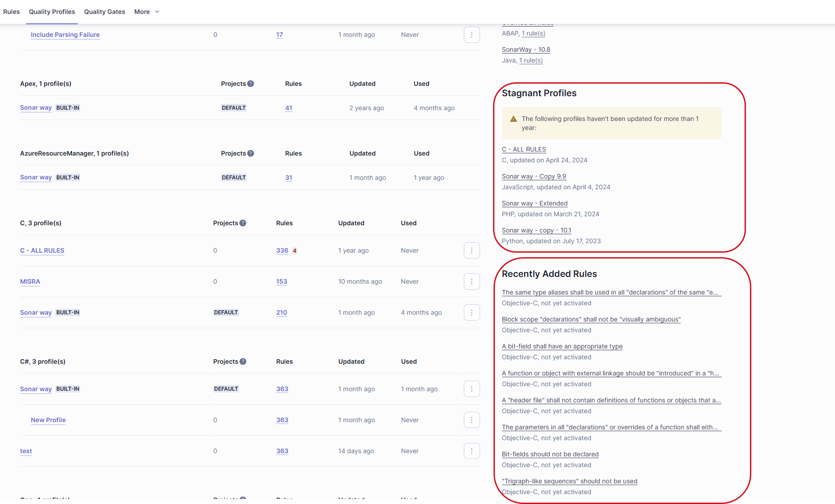Click the 4 deprecated rules badge

295,251
